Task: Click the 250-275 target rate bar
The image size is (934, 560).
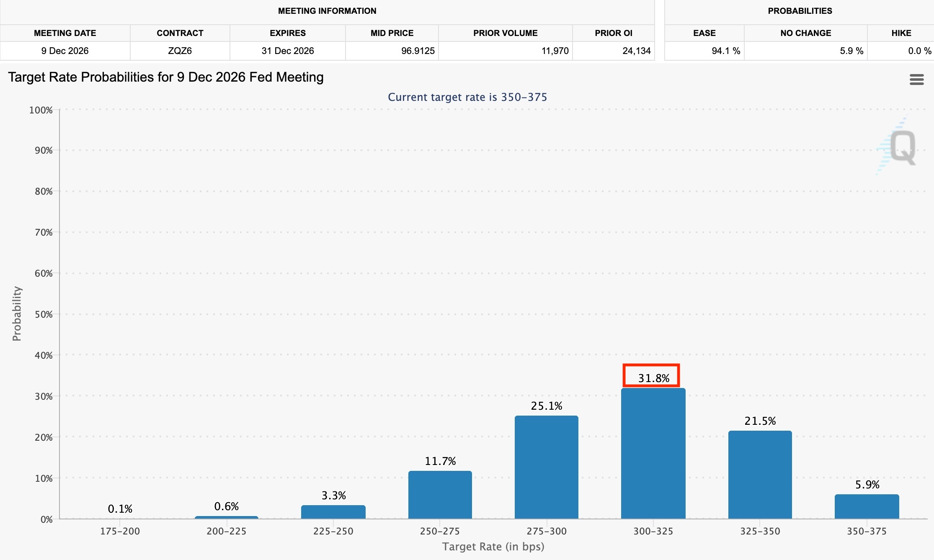Action: coord(440,494)
